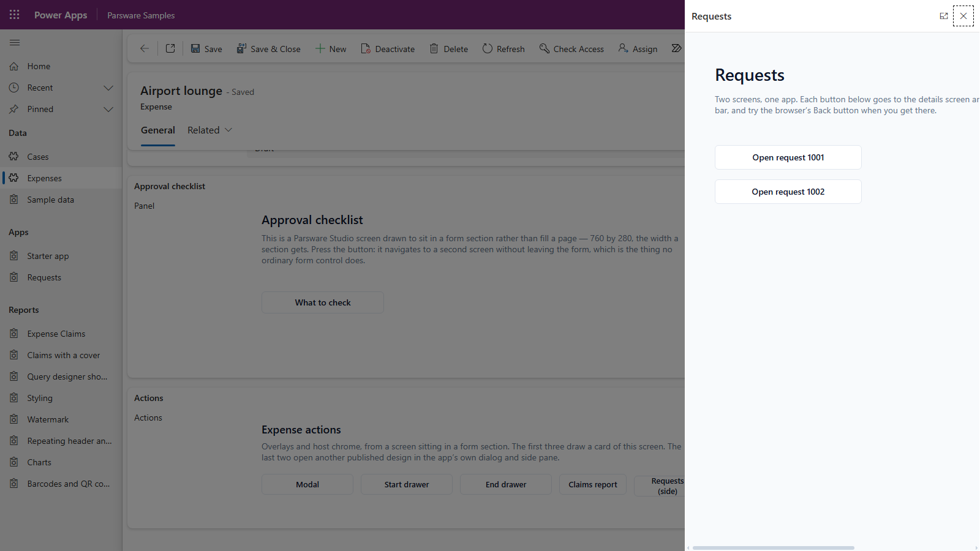
Task: Click the Claims report button
Action: 593,484
